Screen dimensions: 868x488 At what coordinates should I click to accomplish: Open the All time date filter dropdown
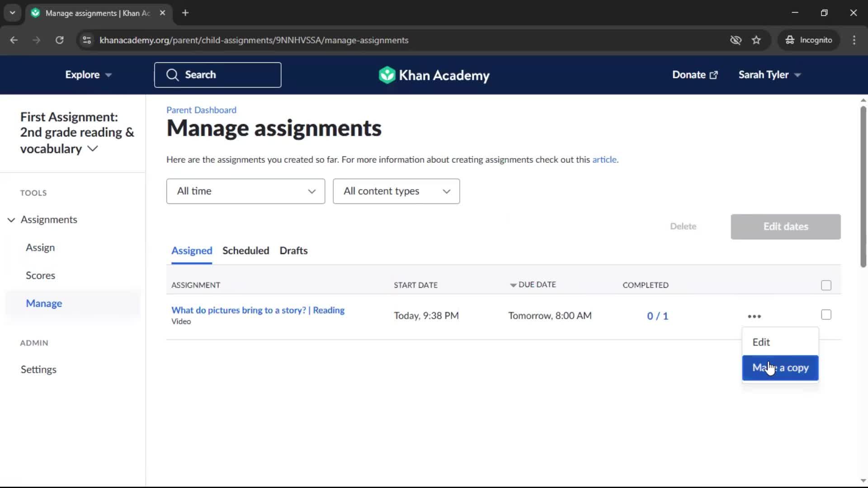click(x=245, y=191)
